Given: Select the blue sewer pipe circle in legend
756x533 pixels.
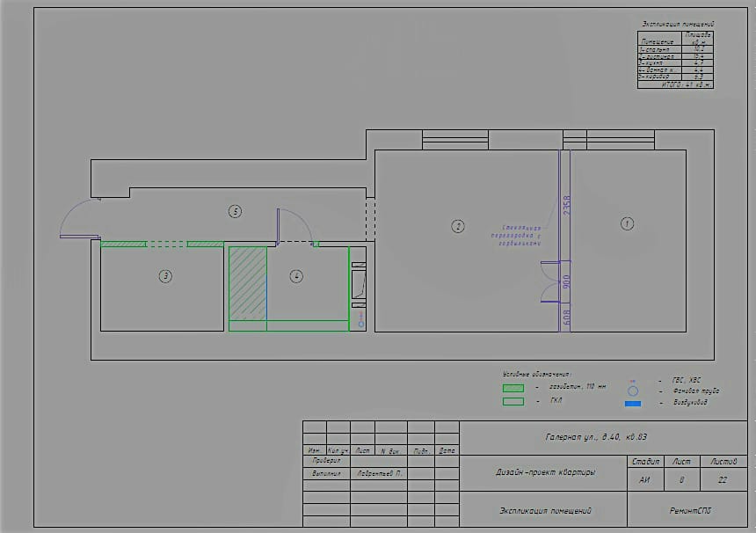Looking at the screenshot, I should pyautogui.click(x=633, y=391).
